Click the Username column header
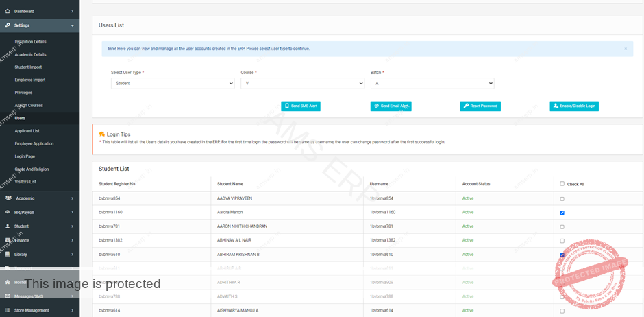Screen dimensions: 644x317 pyautogui.click(x=379, y=184)
